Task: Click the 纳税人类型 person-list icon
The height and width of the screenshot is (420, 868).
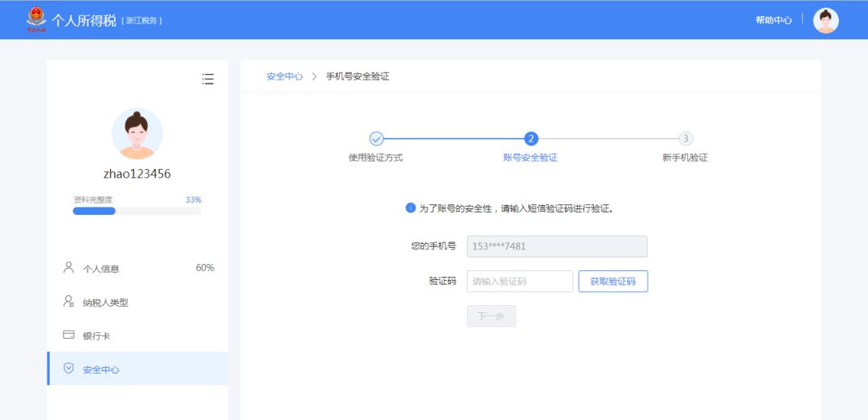Action: (68, 302)
